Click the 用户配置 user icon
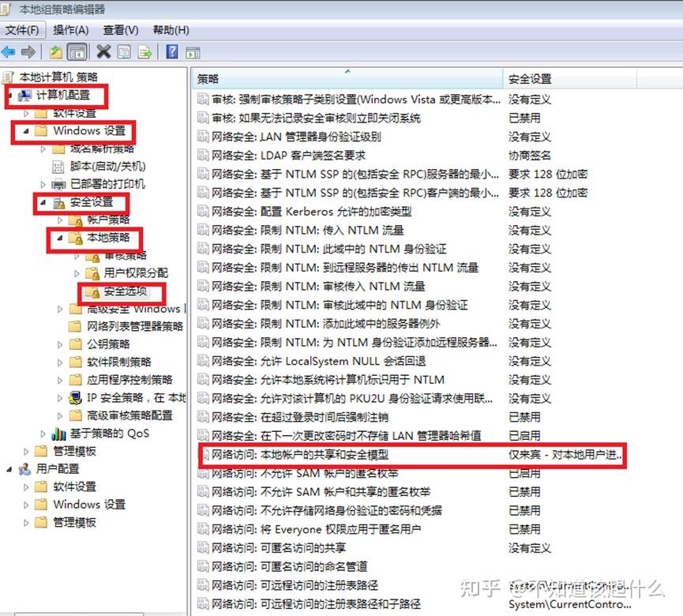This screenshot has width=683, height=616. [24, 469]
